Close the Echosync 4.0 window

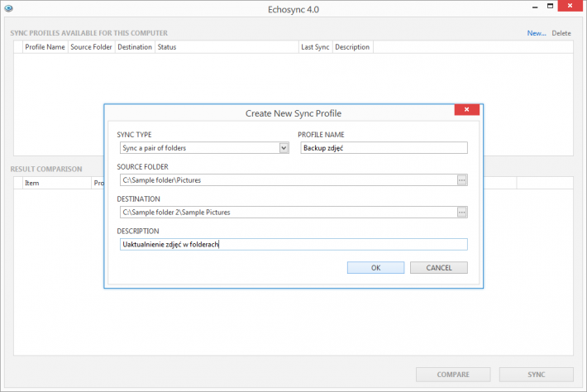pyautogui.click(x=570, y=6)
